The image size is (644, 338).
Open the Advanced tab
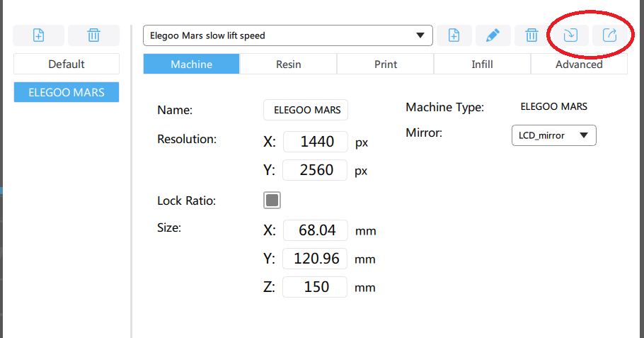(579, 64)
